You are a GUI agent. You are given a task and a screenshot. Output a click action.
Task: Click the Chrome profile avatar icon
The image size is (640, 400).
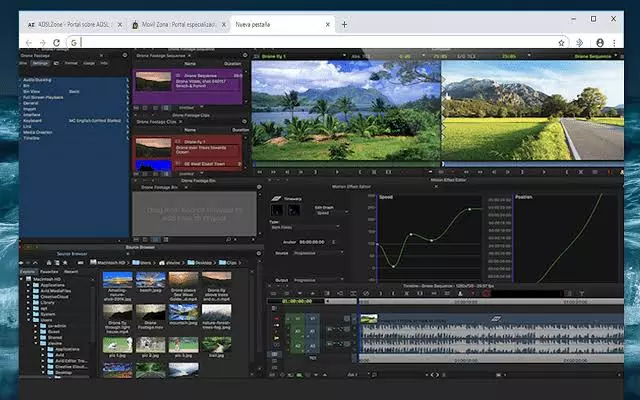(x=600, y=43)
